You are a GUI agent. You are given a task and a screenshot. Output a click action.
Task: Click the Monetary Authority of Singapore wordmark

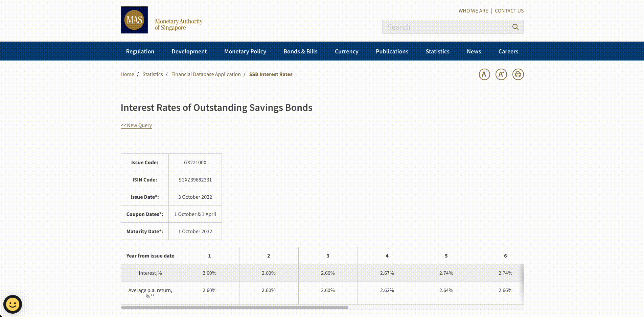pyautogui.click(x=179, y=24)
